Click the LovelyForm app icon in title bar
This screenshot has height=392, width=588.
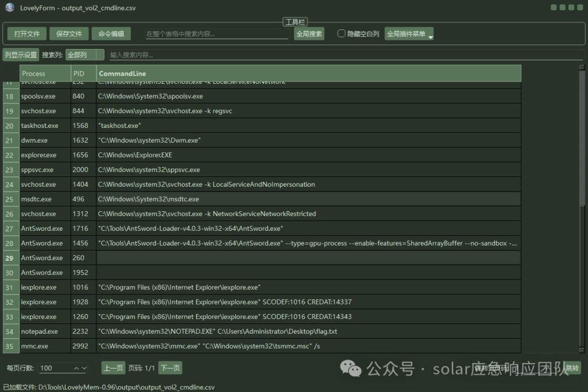pos(10,8)
